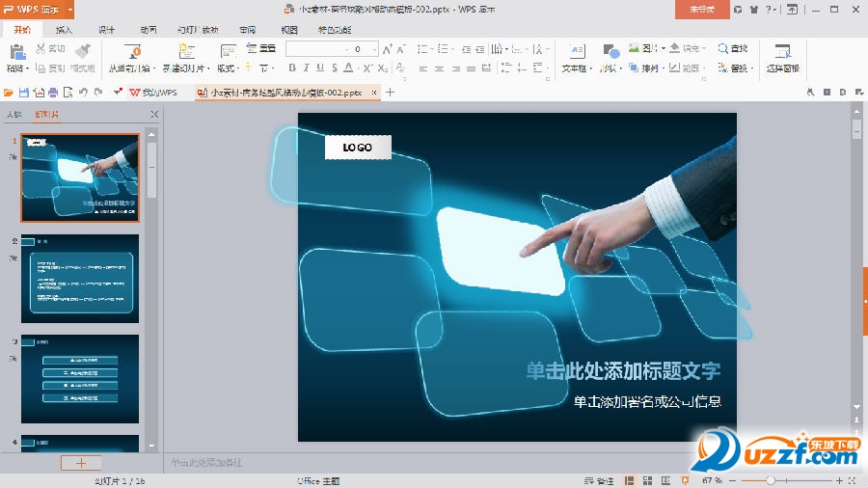Click the Cut (剪切) scissors icon
Image resolution: width=868 pixels, height=488 pixels.
(x=41, y=48)
